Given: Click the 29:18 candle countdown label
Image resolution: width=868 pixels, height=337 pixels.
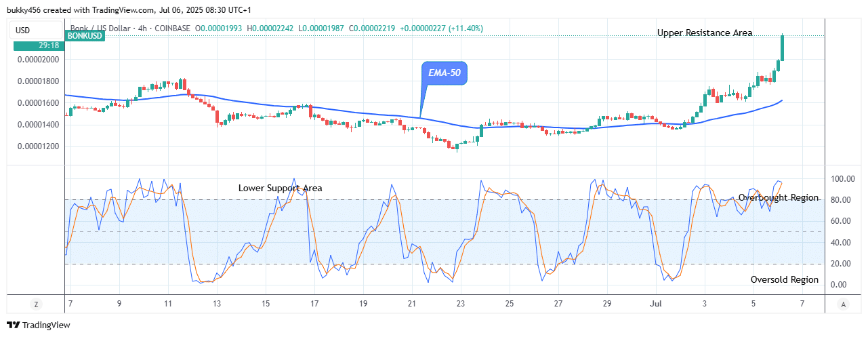Looking at the screenshot, I should point(39,46).
